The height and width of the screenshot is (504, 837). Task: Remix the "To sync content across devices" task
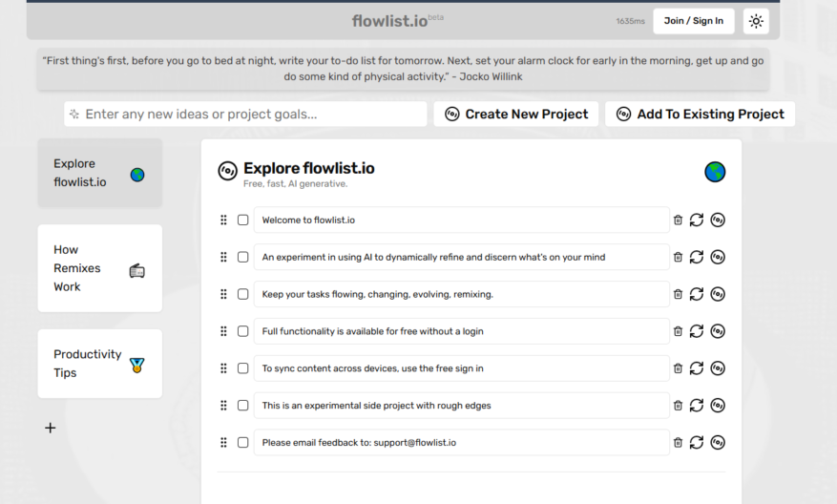click(x=718, y=368)
